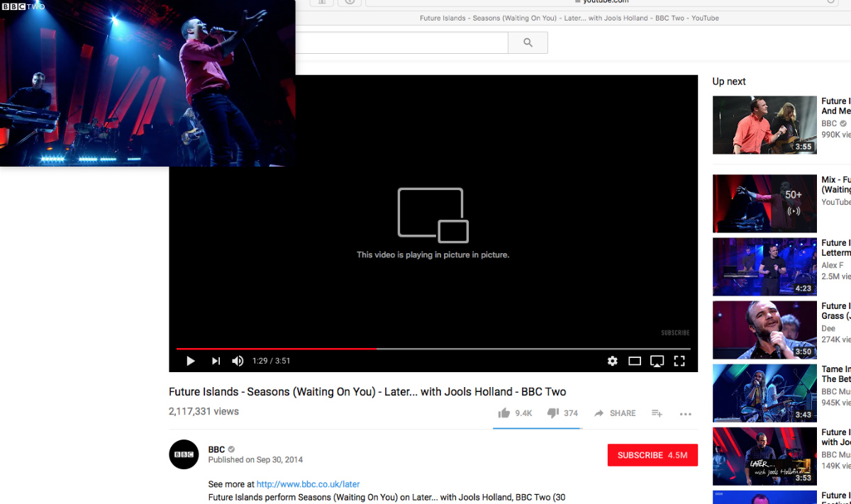The height and width of the screenshot is (504, 851).
Task: Switch the player to theater mode
Action: [x=635, y=361]
